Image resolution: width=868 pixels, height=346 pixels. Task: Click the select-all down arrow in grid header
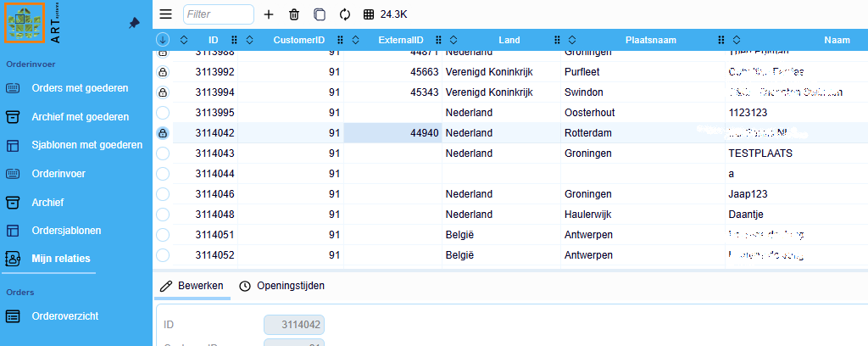[163, 40]
